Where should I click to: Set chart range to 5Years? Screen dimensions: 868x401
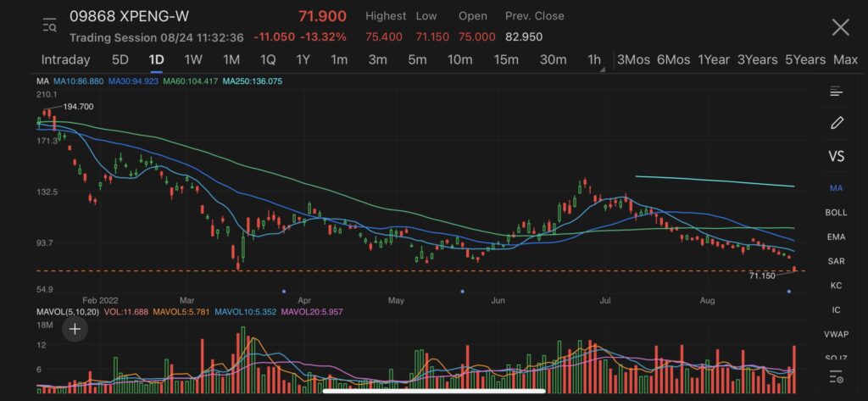coord(805,60)
